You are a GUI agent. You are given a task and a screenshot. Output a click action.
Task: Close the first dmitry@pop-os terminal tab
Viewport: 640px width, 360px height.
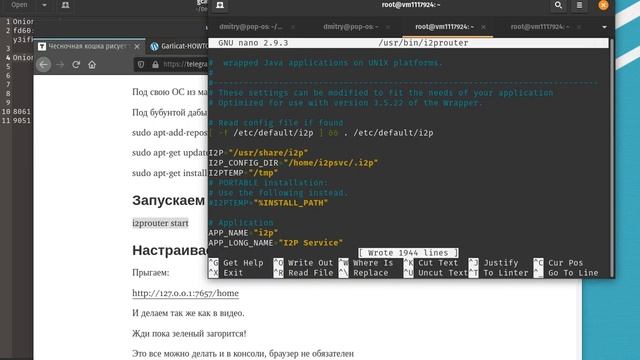point(293,27)
